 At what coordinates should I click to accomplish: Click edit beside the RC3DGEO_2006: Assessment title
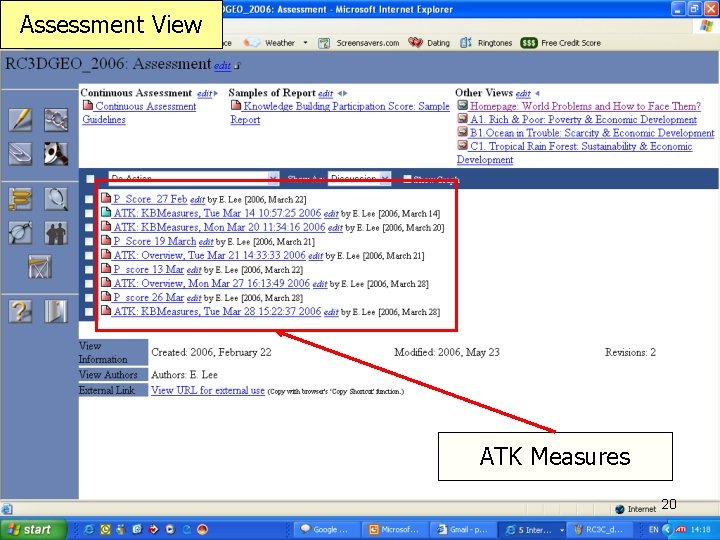click(222, 66)
